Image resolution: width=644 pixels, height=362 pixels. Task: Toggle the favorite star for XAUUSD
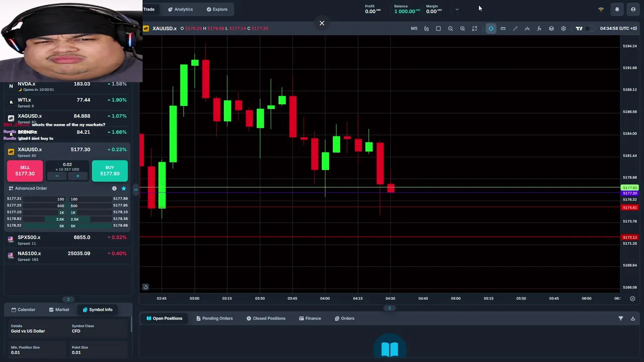124,189
